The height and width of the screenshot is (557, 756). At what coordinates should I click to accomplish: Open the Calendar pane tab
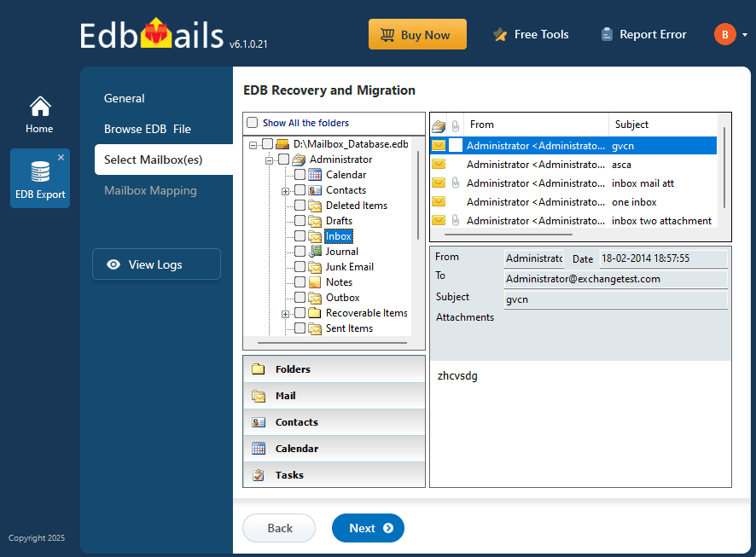click(334, 449)
